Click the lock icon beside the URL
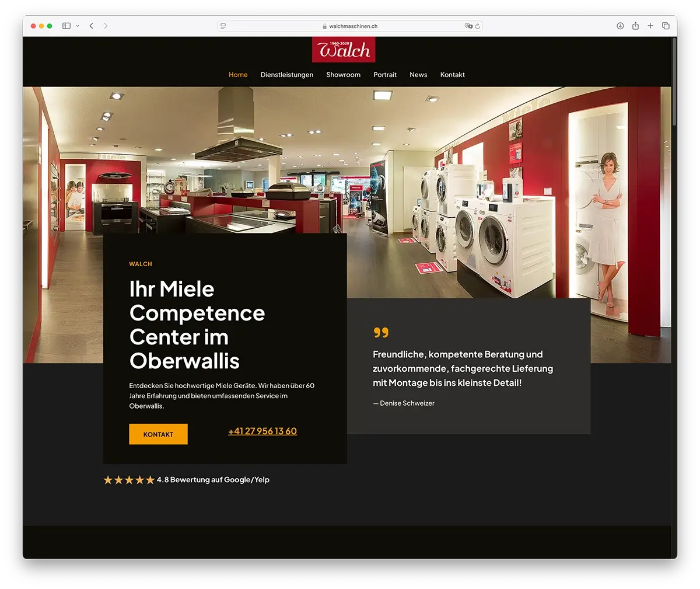700x589 pixels. [325, 26]
